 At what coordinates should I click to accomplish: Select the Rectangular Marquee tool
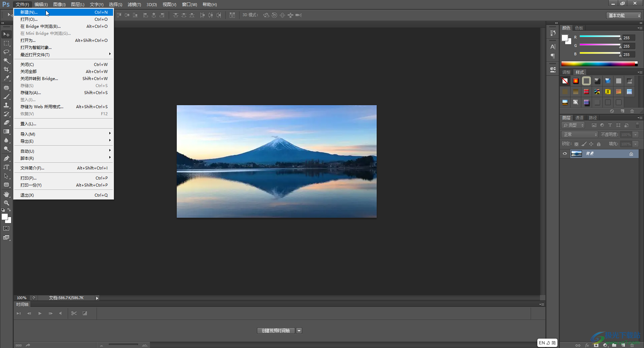pyautogui.click(x=6, y=43)
